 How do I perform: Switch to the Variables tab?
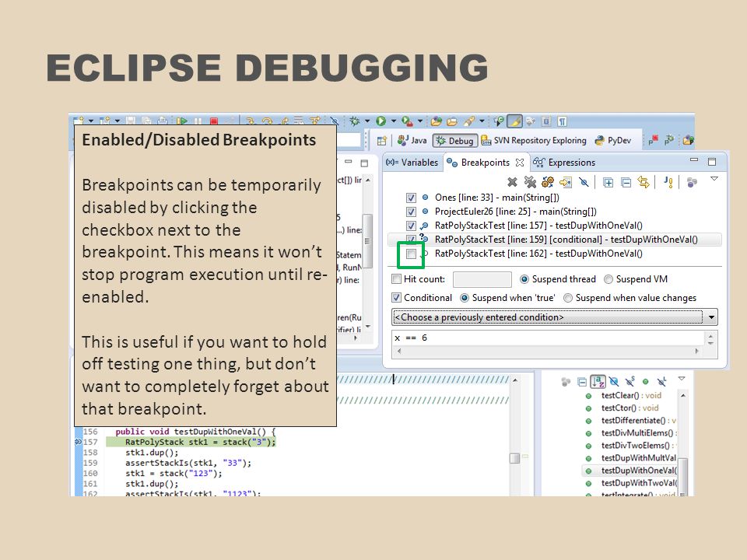[x=412, y=163]
